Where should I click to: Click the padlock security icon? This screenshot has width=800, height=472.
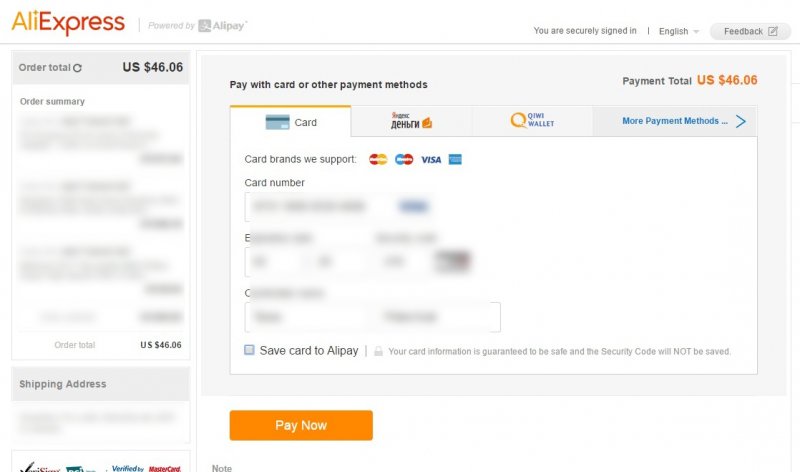click(378, 351)
